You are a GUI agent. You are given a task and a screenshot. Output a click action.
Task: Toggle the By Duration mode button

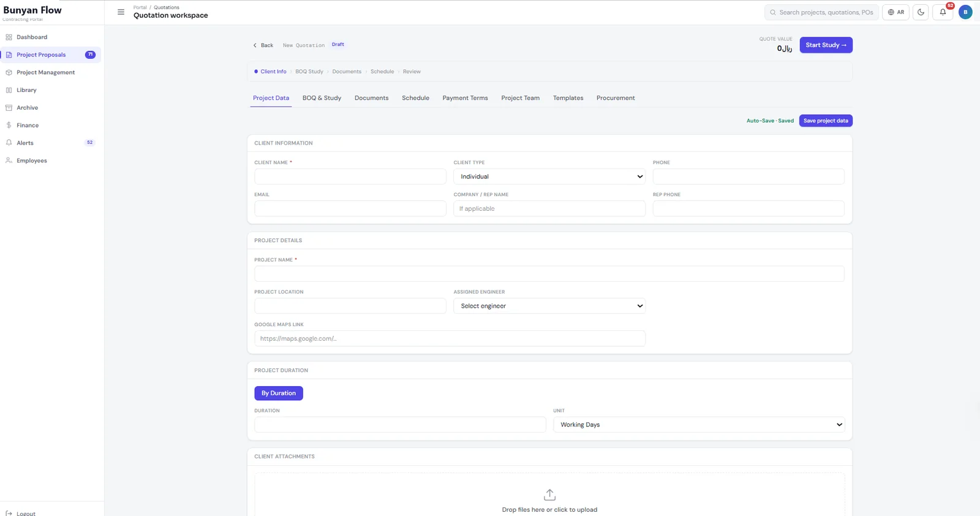tap(279, 393)
